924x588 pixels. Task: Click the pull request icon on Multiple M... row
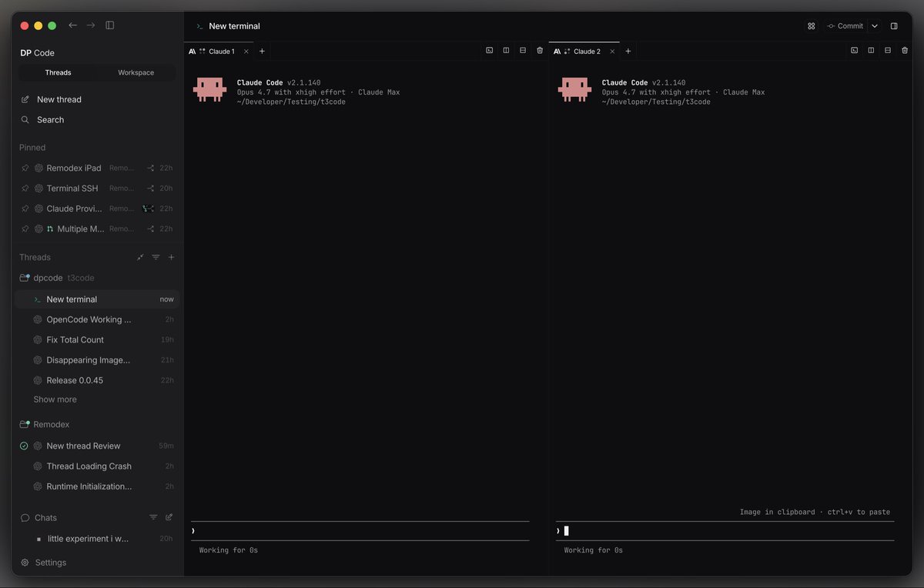pyautogui.click(x=50, y=229)
